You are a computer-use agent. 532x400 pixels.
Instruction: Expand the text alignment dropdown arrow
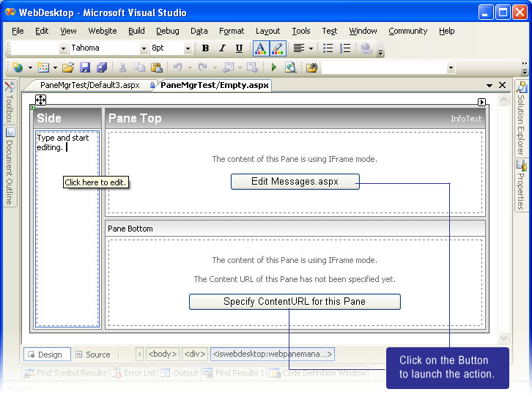point(311,48)
